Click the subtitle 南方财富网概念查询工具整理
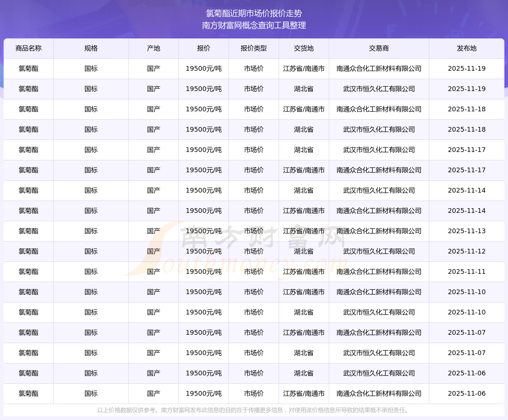Viewport: 508px width, 420px height. [254, 25]
